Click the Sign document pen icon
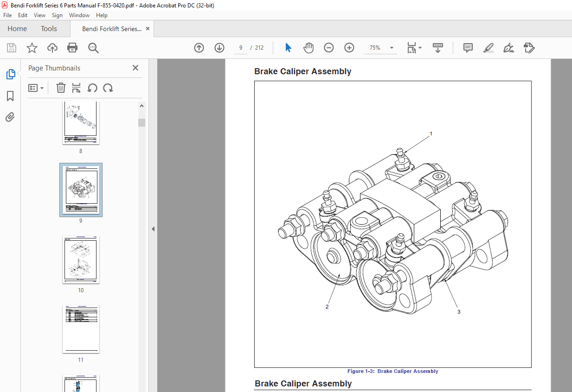Screen dimensions: 572x392 pos(508,48)
